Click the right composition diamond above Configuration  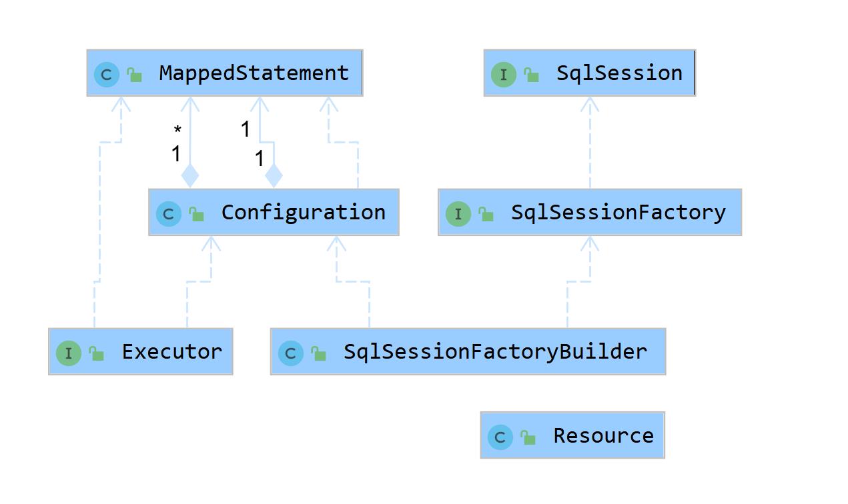pos(274,176)
